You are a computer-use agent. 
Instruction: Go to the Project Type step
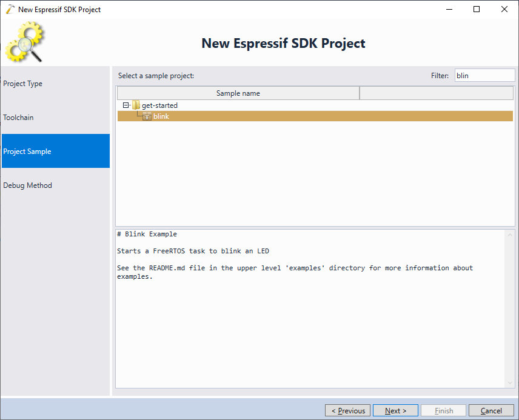click(x=56, y=84)
